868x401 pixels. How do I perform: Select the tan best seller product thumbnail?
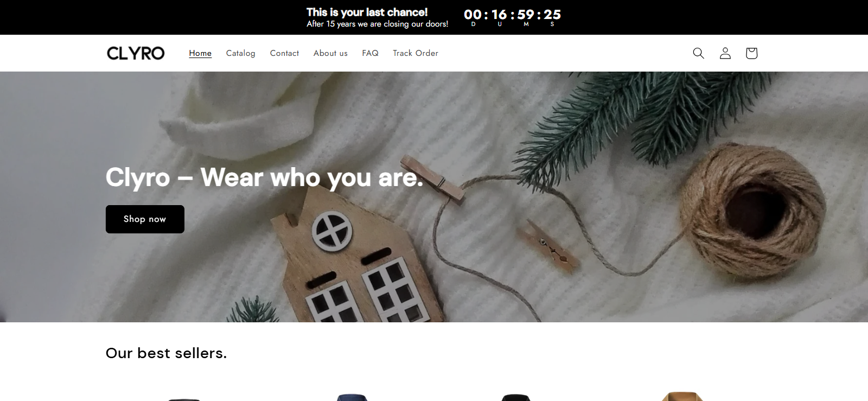[x=682, y=397]
